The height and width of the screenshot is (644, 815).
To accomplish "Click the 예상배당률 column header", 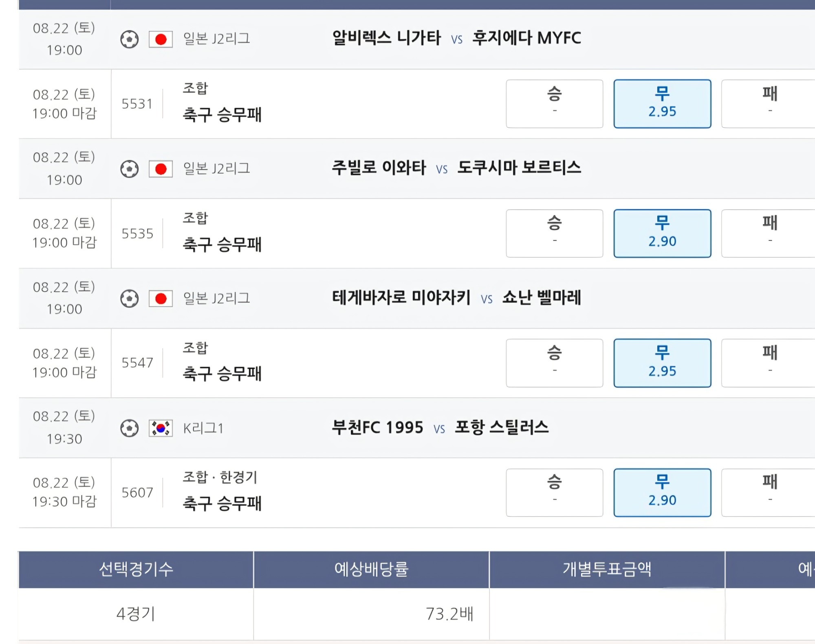I will point(371,569).
